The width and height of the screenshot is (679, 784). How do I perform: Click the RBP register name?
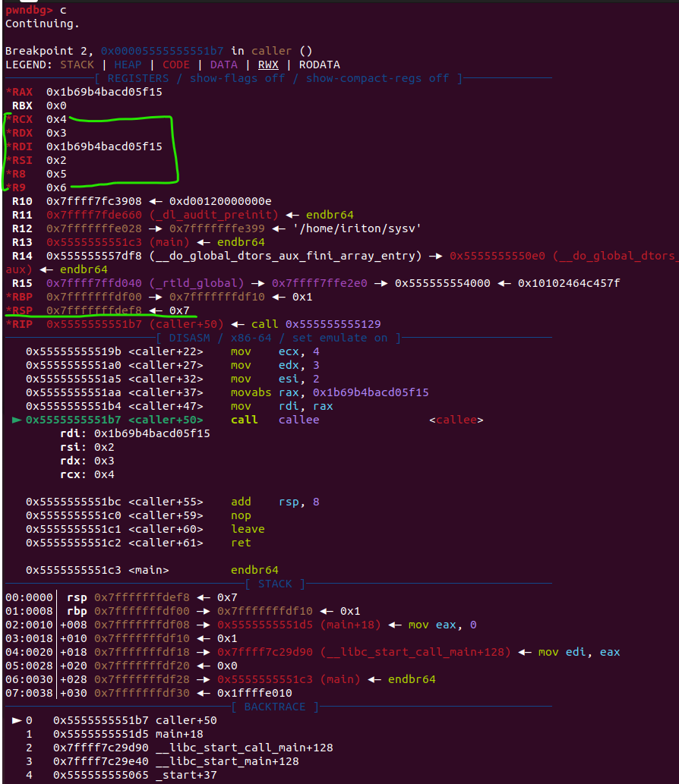22,297
